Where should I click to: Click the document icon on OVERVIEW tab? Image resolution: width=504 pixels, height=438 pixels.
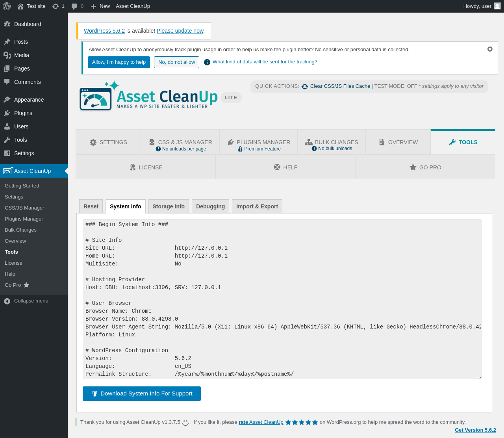(382, 142)
